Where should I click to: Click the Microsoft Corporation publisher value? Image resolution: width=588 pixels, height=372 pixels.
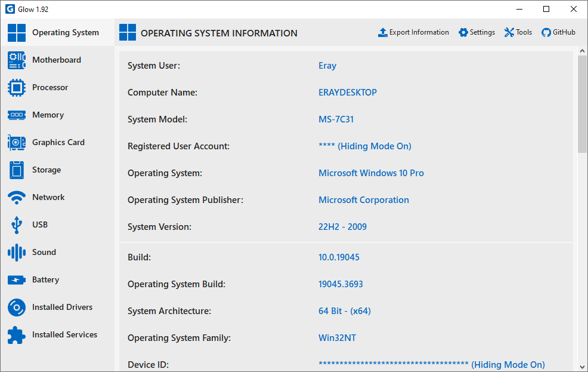[x=364, y=200]
